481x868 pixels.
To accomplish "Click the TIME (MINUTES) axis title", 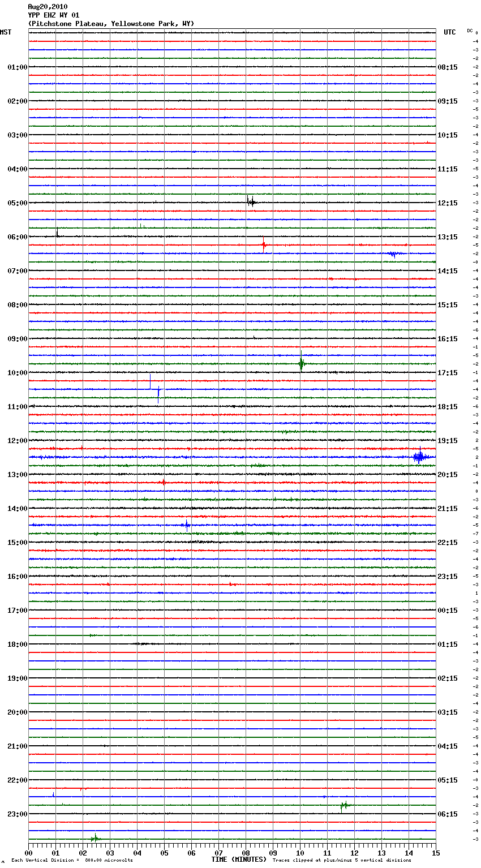I will pyautogui.click(x=239, y=860).
